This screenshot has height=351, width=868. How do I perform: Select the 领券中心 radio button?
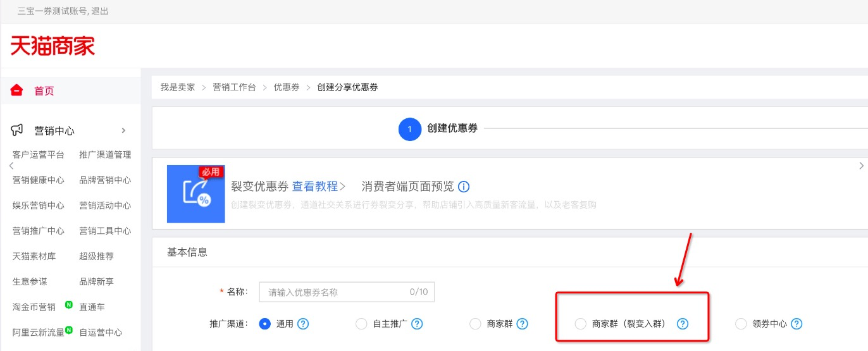point(741,324)
